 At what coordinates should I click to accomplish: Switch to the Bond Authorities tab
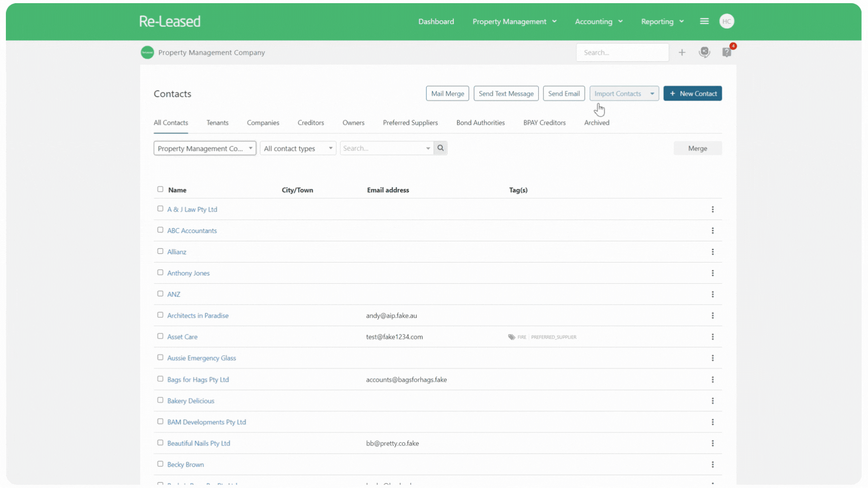pyautogui.click(x=480, y=122)
